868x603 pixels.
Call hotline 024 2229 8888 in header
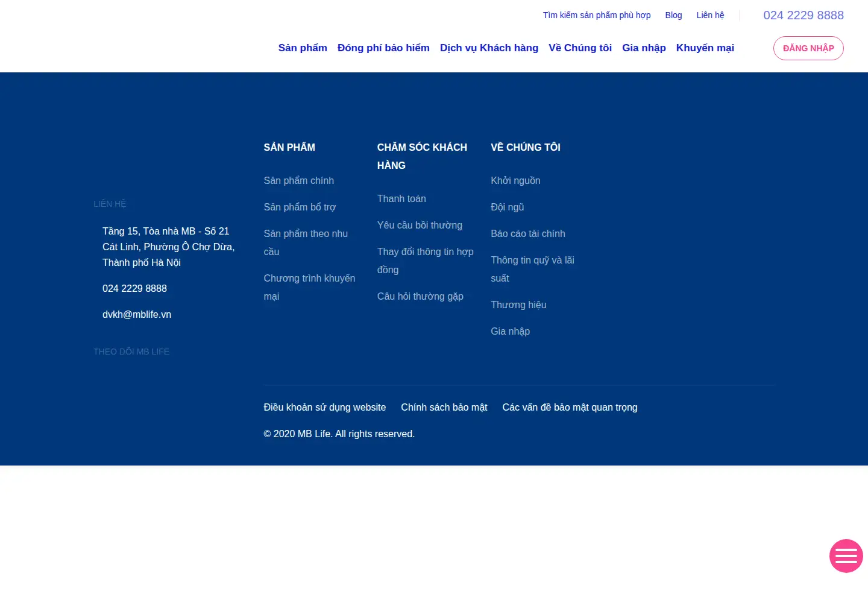[x=804, y=15]
